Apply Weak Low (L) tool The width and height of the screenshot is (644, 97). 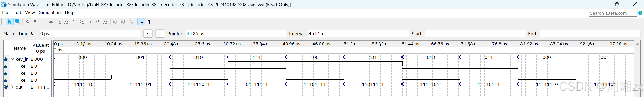[x=59, y=22]
